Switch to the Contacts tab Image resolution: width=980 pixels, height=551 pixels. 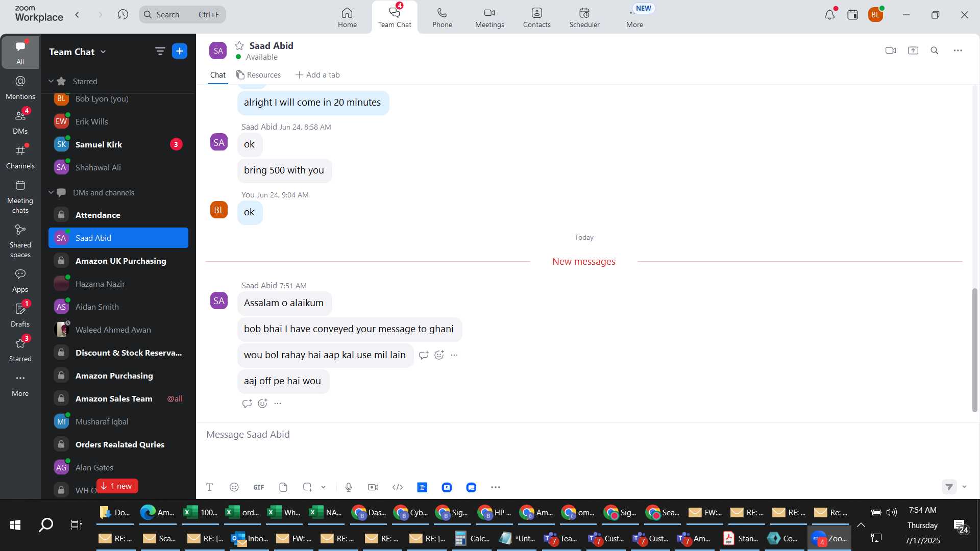point(536,17)
